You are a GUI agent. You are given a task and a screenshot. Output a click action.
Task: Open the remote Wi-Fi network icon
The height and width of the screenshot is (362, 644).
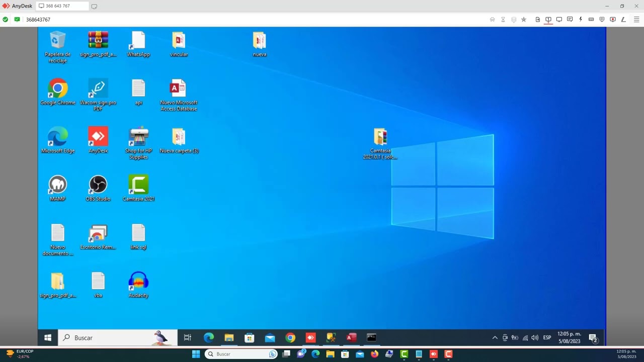tap(525, 338)
